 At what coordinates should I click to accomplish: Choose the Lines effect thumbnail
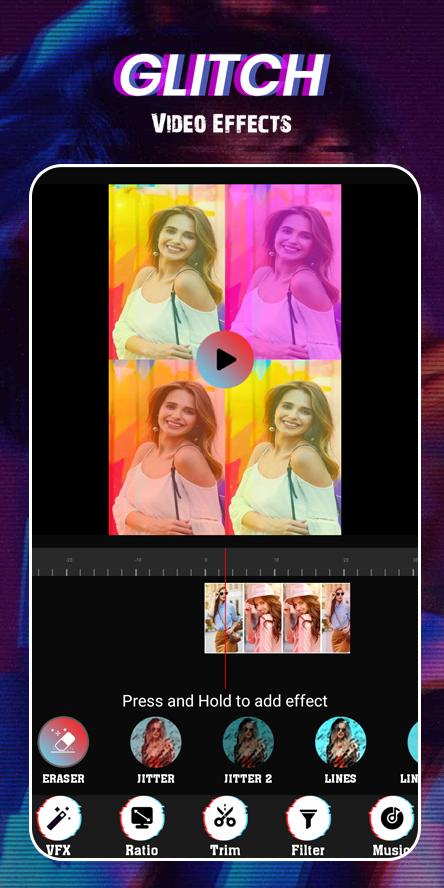[x=340, y=742]
